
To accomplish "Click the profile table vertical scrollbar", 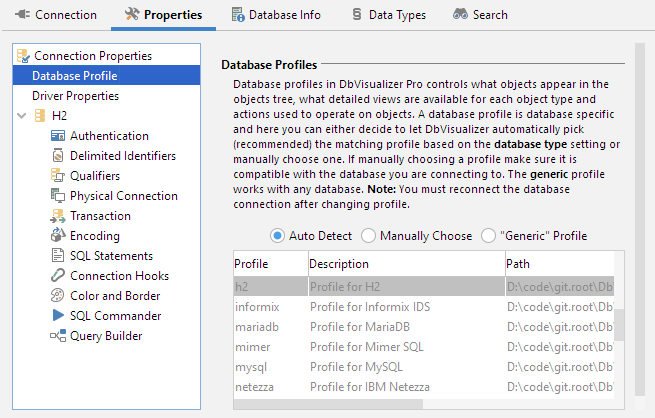I will pyautogui.click(x=620, y=325).
